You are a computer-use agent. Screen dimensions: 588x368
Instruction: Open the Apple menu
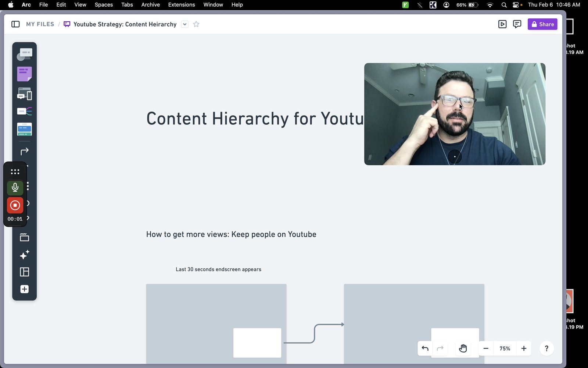11,5
